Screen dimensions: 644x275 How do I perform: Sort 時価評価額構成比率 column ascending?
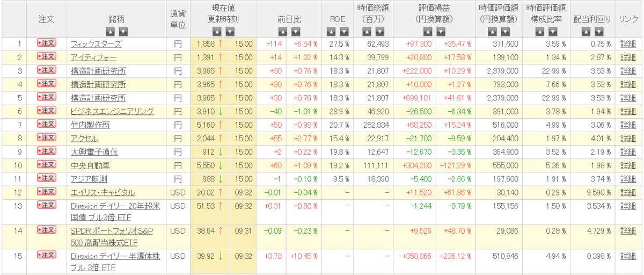[x=539, y=32]
